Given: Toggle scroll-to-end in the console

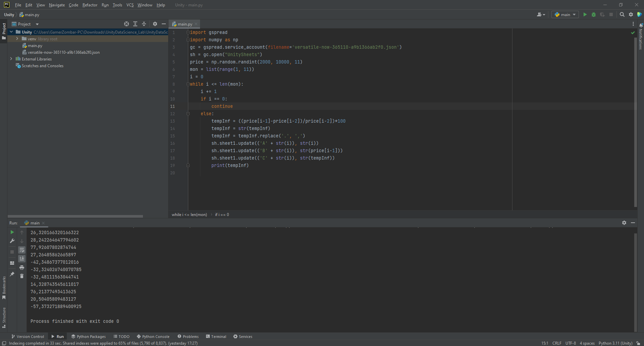Looking at the screenshot, I should point(22,258).
